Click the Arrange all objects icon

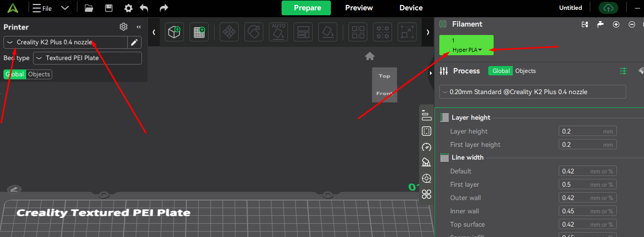(x=303, y=32)
